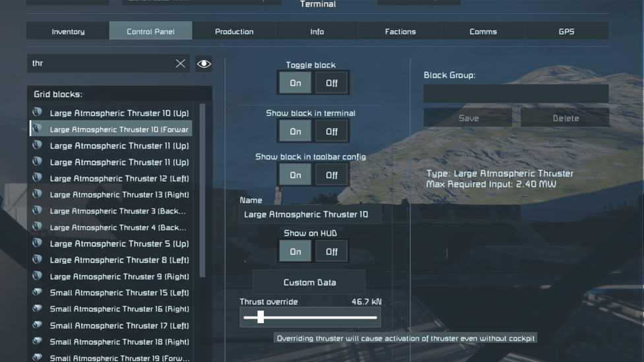Set Show block in terminal to Off
Viewport: 644px width, 362px height.
click(x=331, y=131)
